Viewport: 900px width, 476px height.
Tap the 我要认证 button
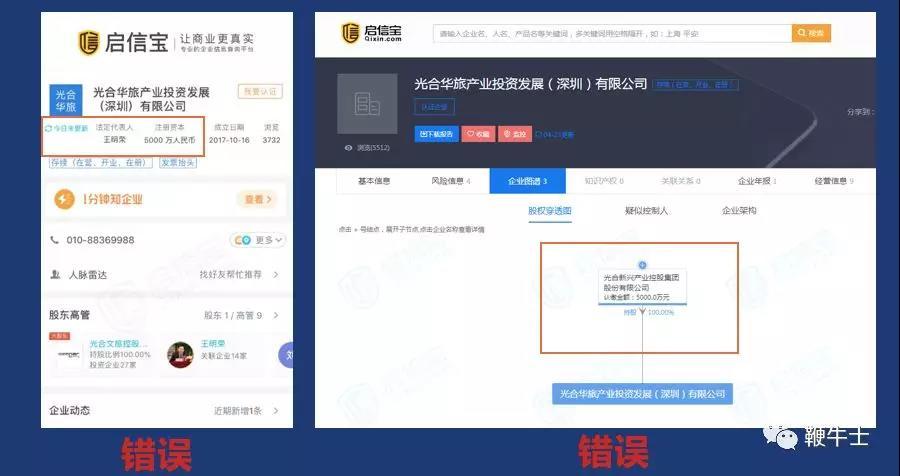[x=260, y=92]
